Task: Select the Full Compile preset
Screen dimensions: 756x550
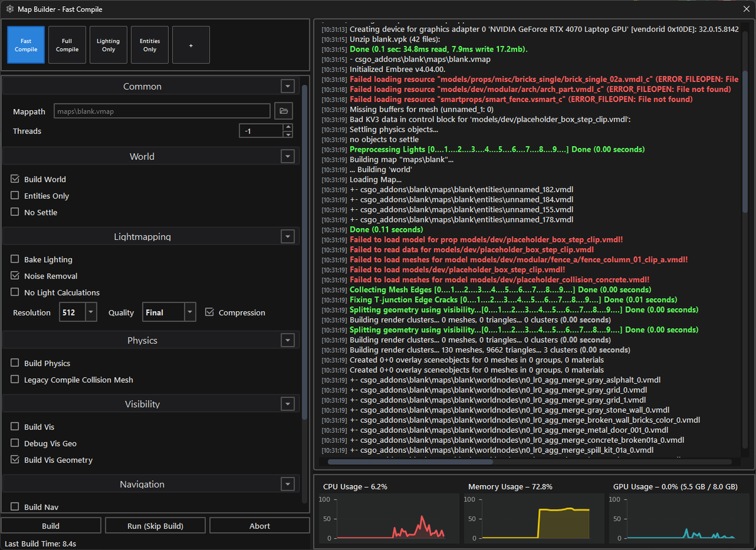Action: 67,45
